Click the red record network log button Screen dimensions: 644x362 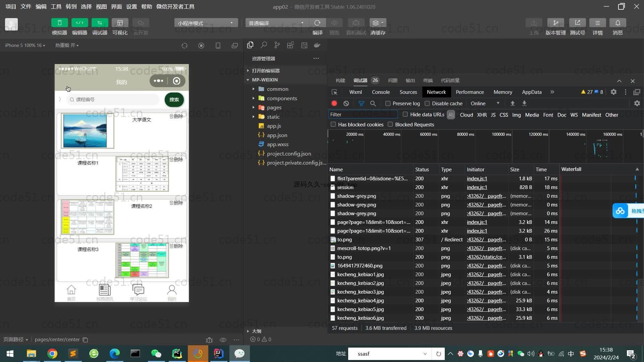click(x=334, y=104)
